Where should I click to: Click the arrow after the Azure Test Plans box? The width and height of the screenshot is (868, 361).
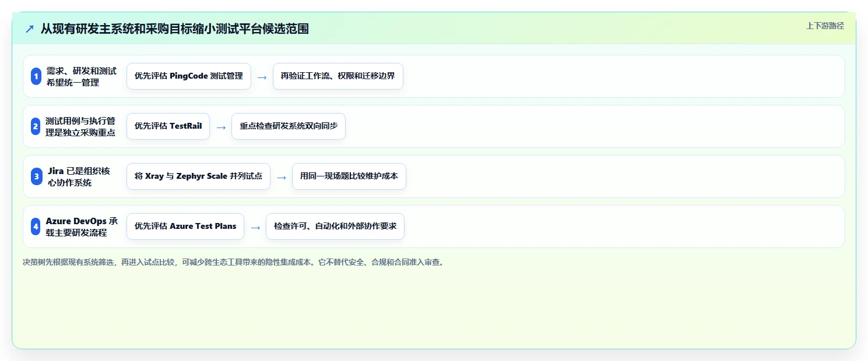[x=255, y=227]
